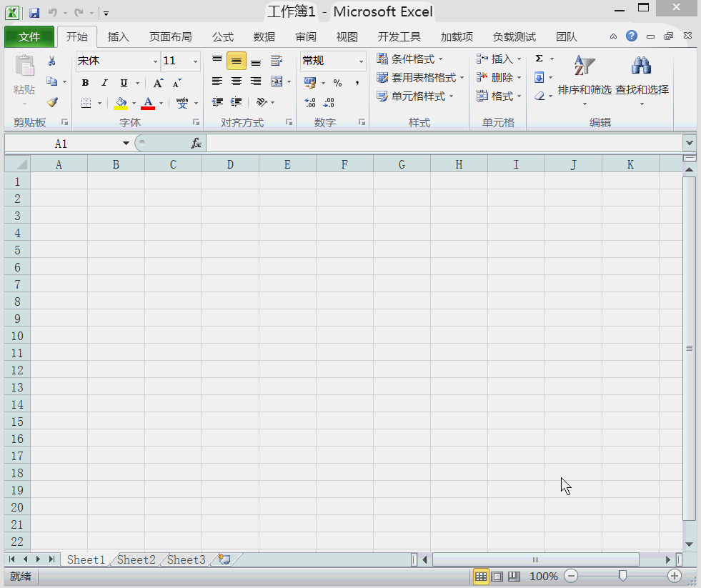Open Excel Help with the question mark

point(631,36)
